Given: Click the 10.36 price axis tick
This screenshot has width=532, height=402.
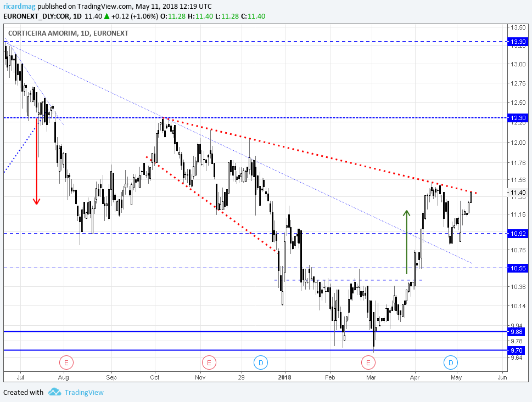Looking at the screenshot, I should 518,287.
